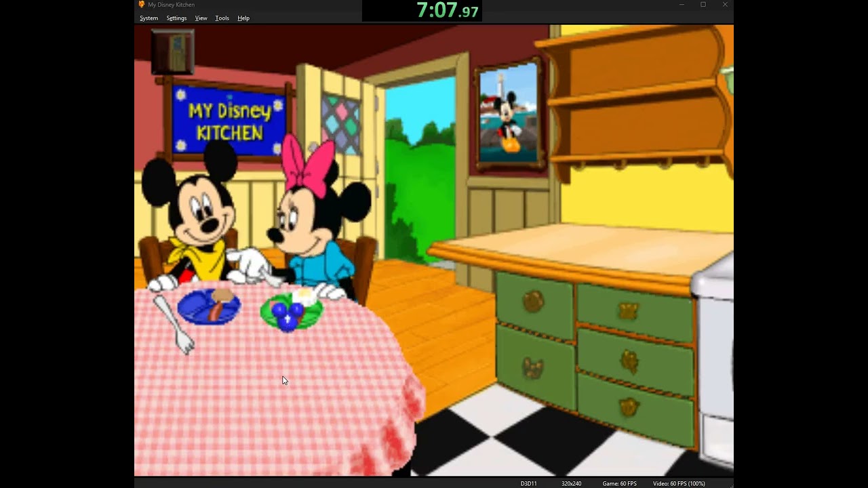Open the lower-left green drawer
This screenshot has width=868, height=488.
click(x=534, y=367)
